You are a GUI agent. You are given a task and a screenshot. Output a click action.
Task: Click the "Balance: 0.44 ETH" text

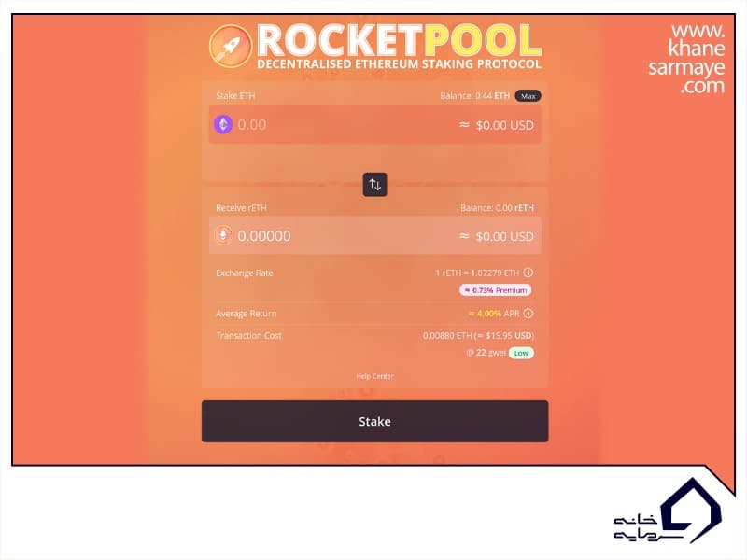pyautogui.click(x=474, y=96)
